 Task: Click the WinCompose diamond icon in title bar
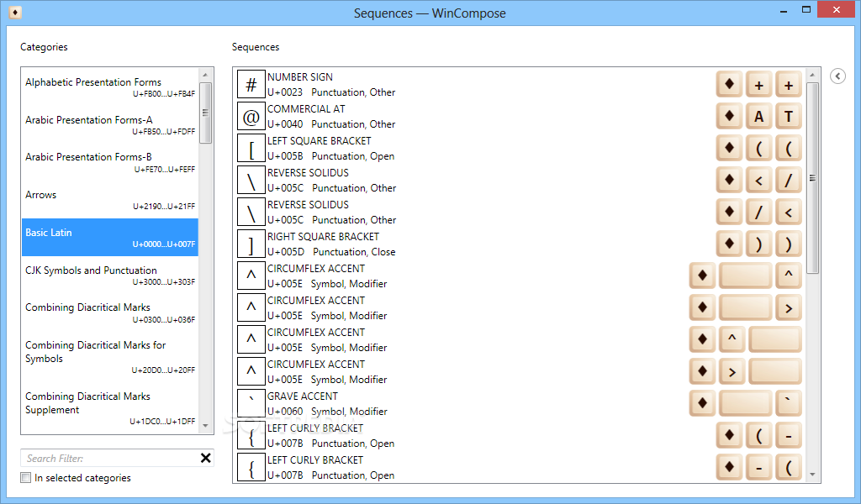coord(15,12)
